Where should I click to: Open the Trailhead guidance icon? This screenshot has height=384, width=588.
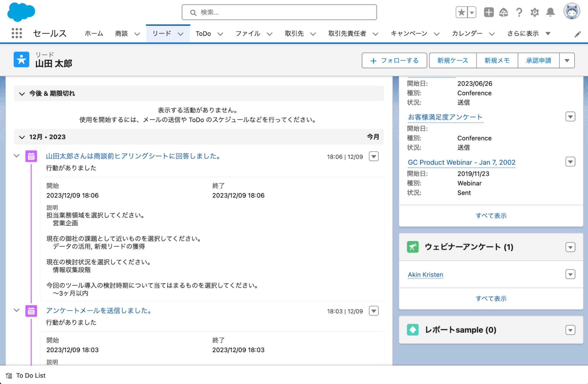504,12
